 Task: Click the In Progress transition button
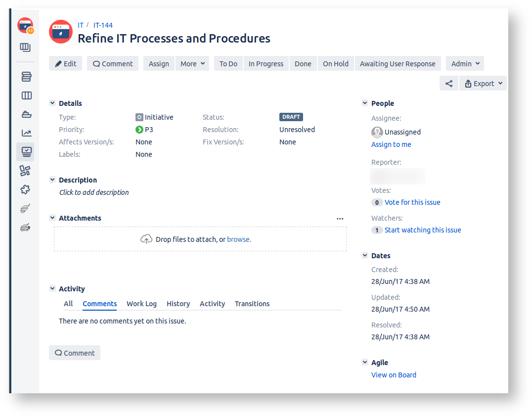click(x=266, y=64)
